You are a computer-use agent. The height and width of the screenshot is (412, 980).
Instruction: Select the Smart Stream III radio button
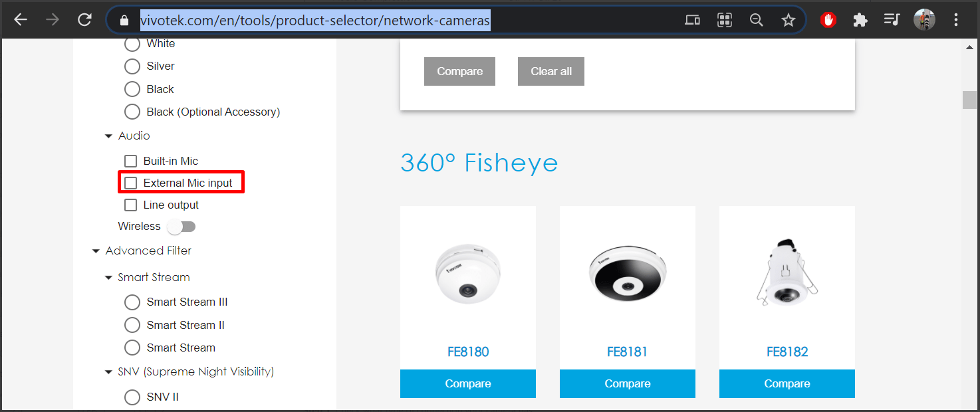coord(132,302)
